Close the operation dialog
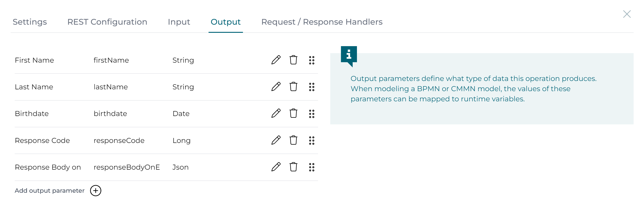Screen dimensions: 644x204 tap(627, 14)
